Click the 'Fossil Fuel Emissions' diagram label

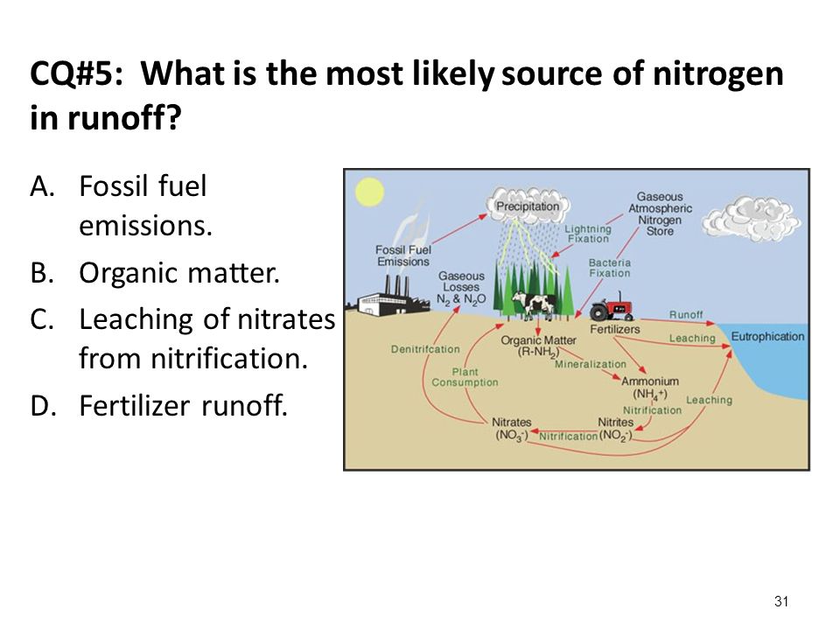click(x=402, y=255)
